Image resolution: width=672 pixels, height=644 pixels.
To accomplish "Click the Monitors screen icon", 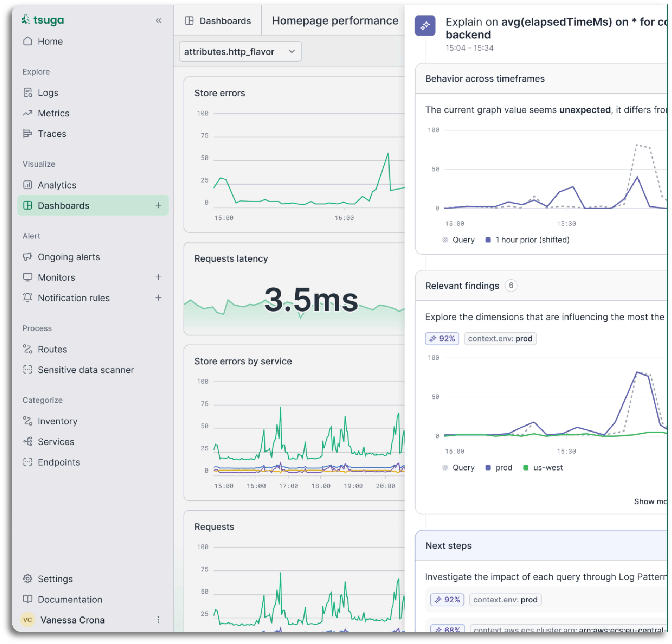I will click(x=27, y=278).
